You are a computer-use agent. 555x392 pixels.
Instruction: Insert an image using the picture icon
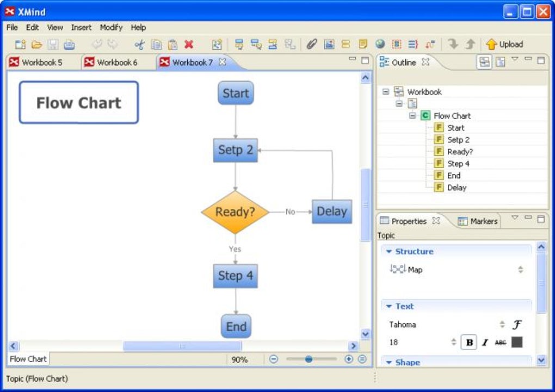coord(329,44)
